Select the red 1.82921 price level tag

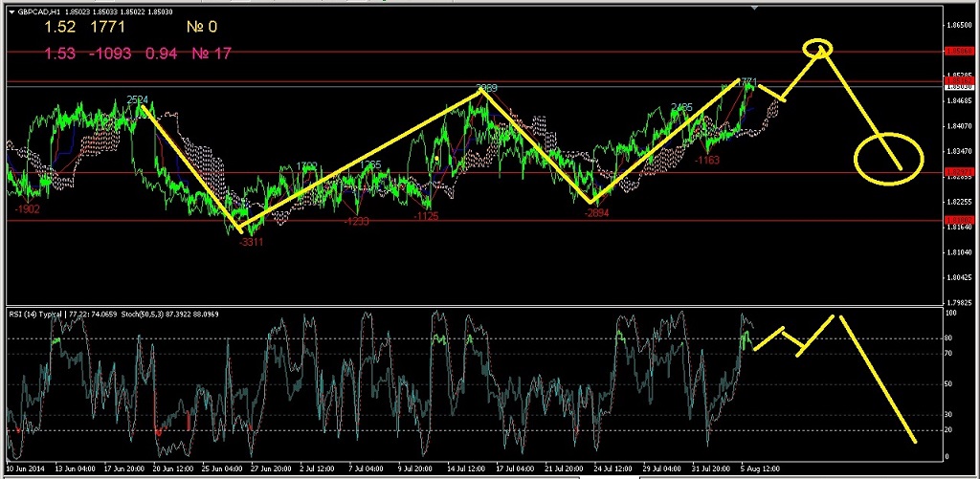click(960, 173)
